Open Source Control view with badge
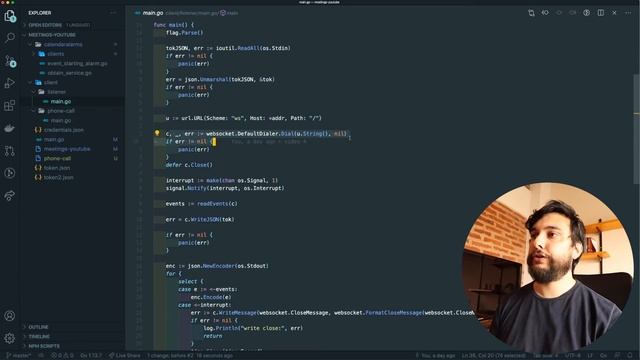Screen dimensions: 640x360 coord(10,61)
